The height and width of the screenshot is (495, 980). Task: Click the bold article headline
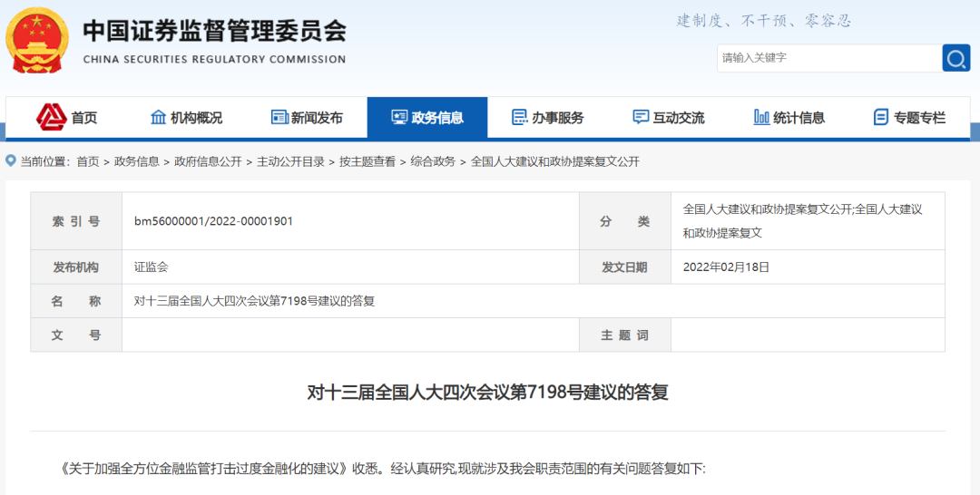coord(487,392)
